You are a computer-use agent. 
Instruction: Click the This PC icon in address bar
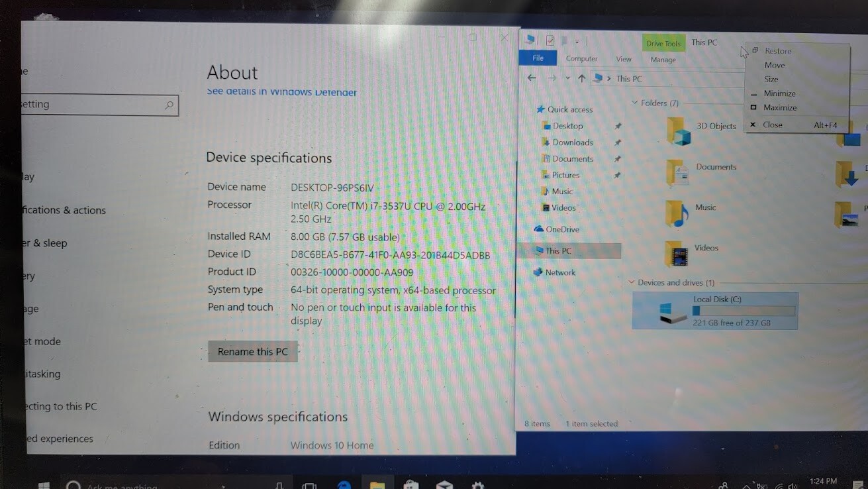pyautogui.click(x=599, y=78)
